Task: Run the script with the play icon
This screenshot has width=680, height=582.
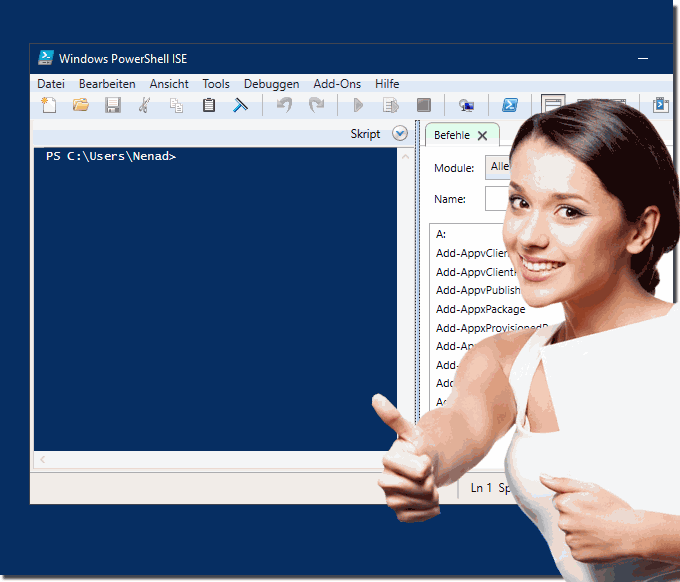Action: (x=358, y=105)
